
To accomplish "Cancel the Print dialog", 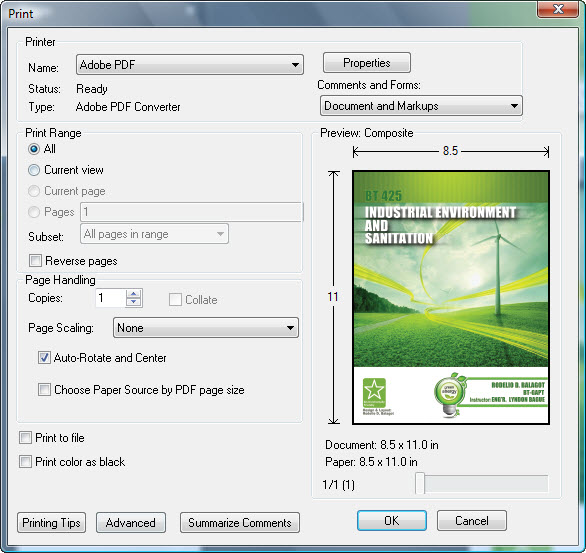I will click(472, 520).
